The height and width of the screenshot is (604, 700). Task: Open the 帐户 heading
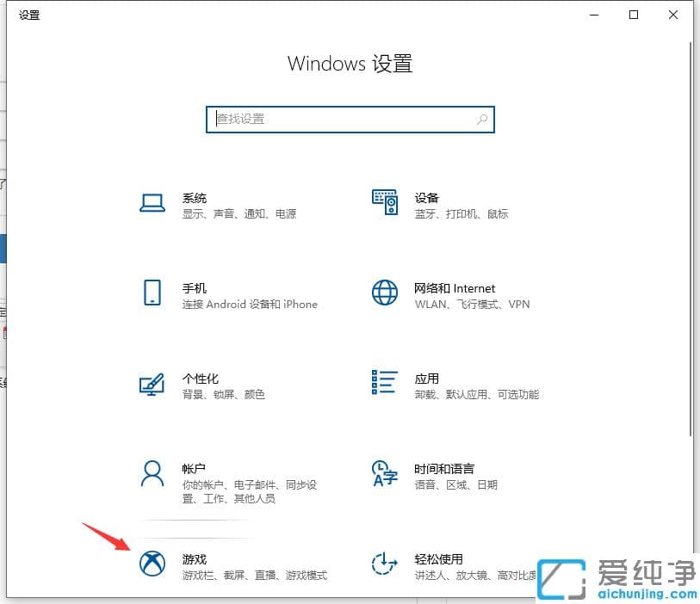(x=194, y=469)
